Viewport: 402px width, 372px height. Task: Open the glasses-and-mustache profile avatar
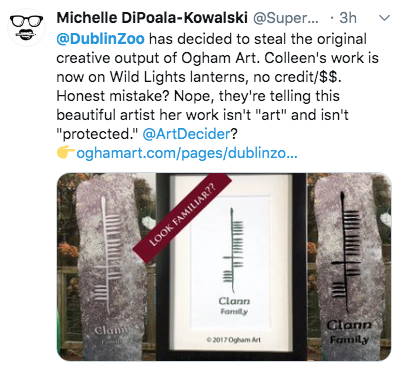click(x=26, y=27)
